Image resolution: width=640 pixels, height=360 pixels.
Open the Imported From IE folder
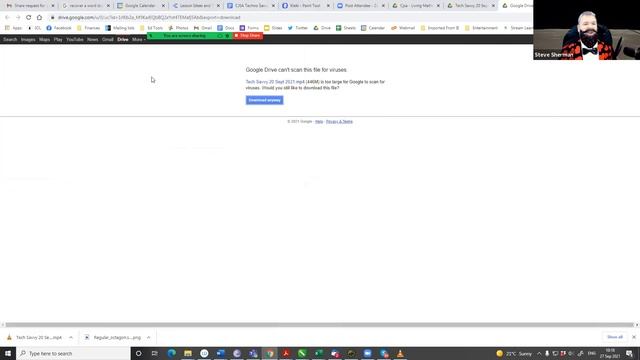click(x=440, y=28)
